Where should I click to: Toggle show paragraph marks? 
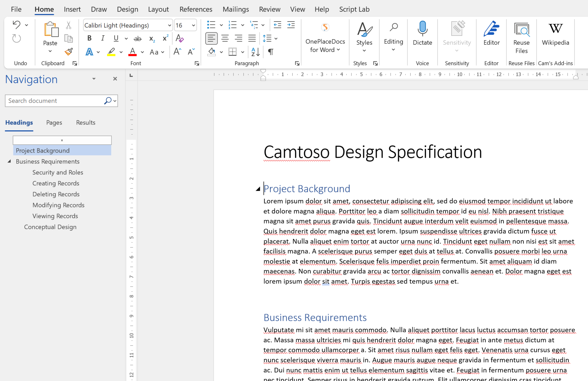[270, 52]
